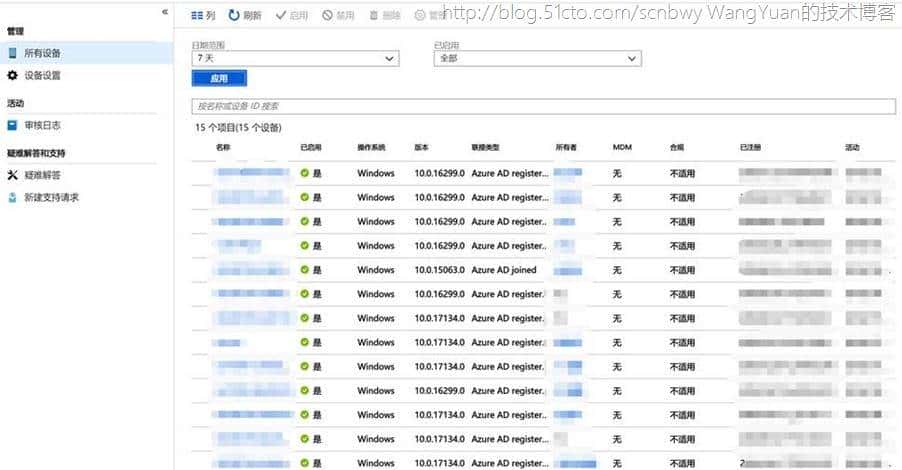This screenshot has height=470, width=902.
Task: Click version cell "10.0.15063.0"
Action: click(x=439, y=270)
